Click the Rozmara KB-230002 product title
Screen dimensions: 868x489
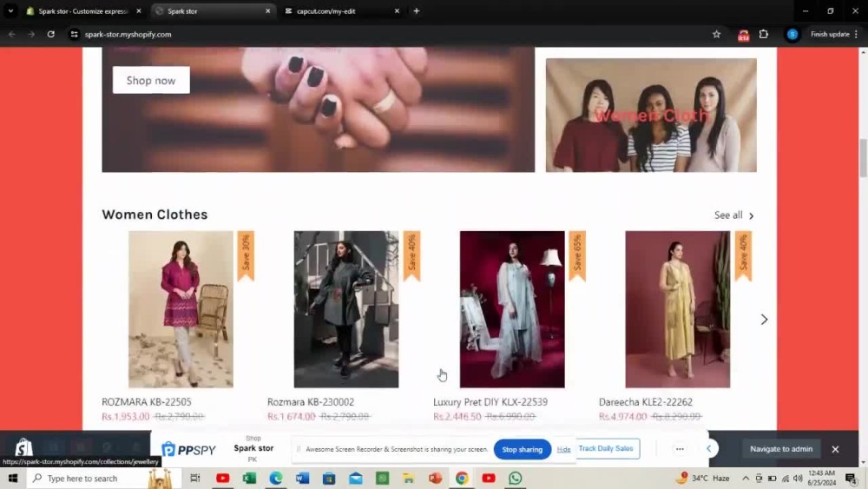pyautogui.click(x=311, y=402)
